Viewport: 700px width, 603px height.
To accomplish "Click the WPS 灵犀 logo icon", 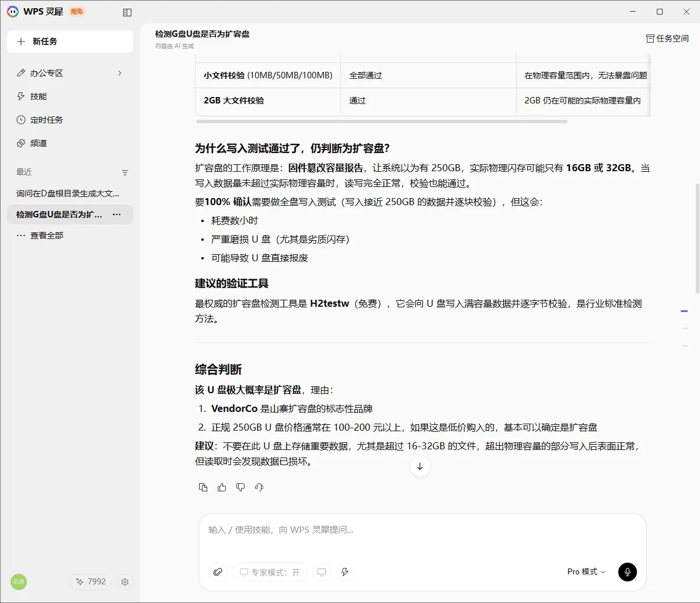I will (x=13, y=12).
